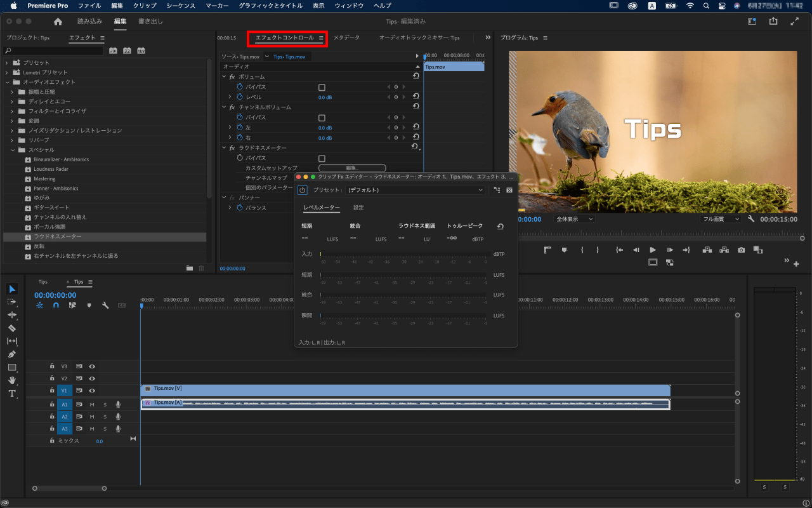Toggle V1 track output eye
Image resolution: width=812 pixels, height=508 pixels.
point(92,391)
